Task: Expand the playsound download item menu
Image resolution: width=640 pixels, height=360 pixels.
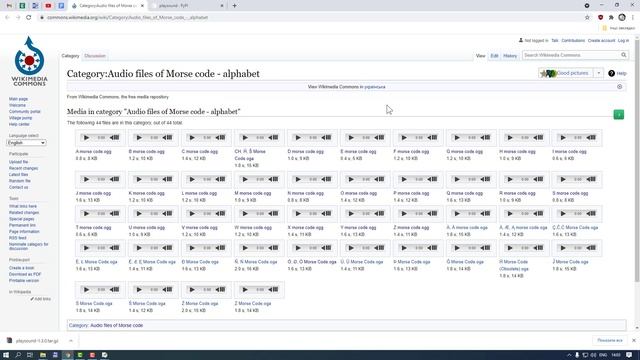Action: pos(71,341)
